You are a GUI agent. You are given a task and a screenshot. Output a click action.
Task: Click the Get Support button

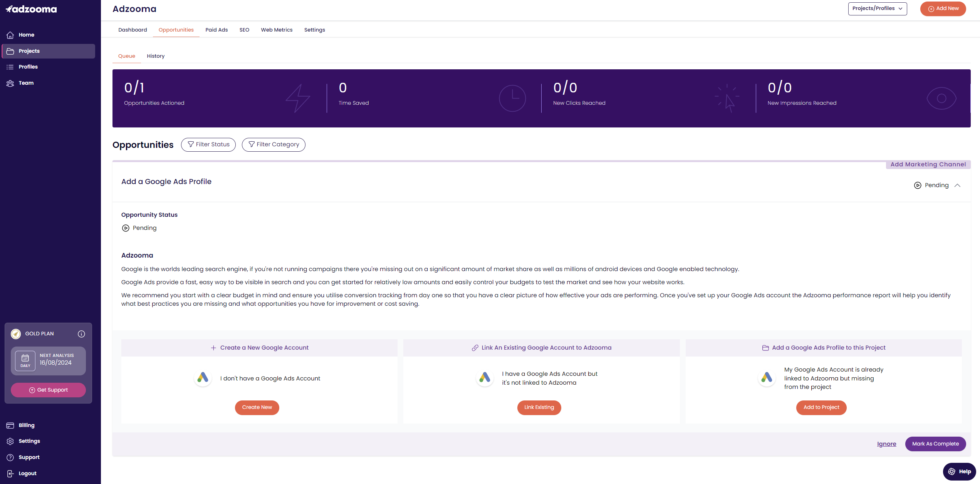point(48,390)
